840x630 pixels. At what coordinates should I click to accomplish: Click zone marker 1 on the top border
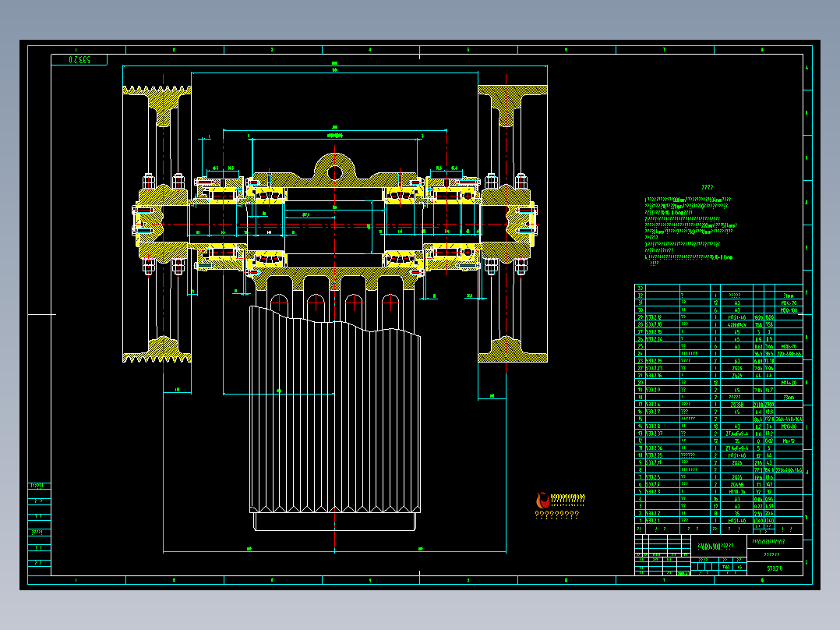(76, 50)
